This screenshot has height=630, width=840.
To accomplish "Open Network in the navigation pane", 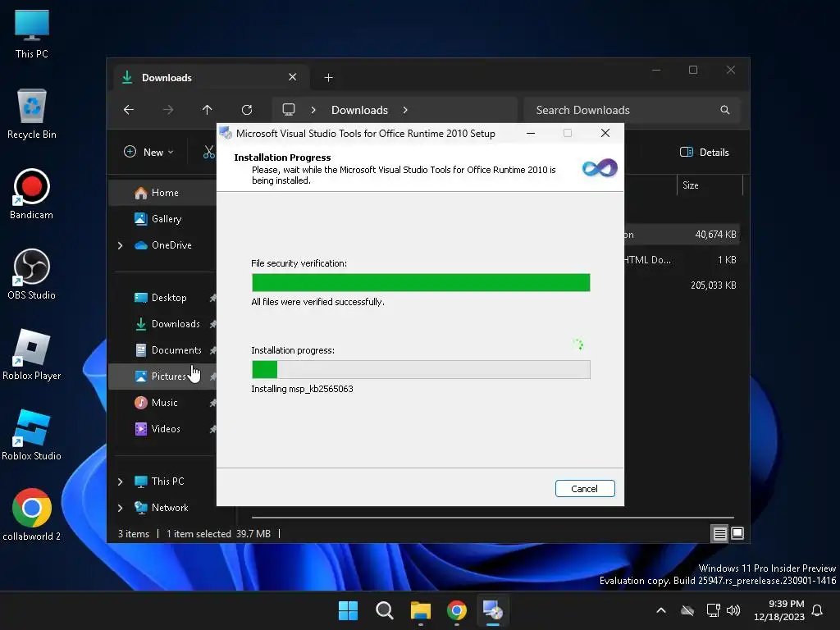I will pyautogui.click(x=163, y=507).
